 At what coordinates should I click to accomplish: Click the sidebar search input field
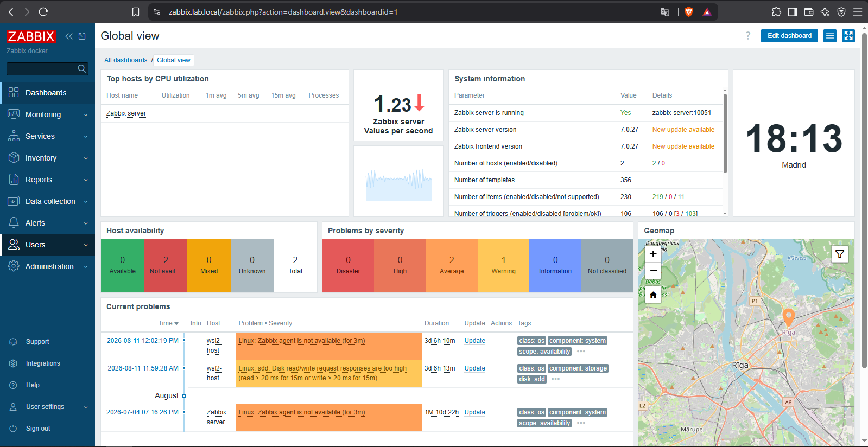pyautogui.click(x=41, y=68)
